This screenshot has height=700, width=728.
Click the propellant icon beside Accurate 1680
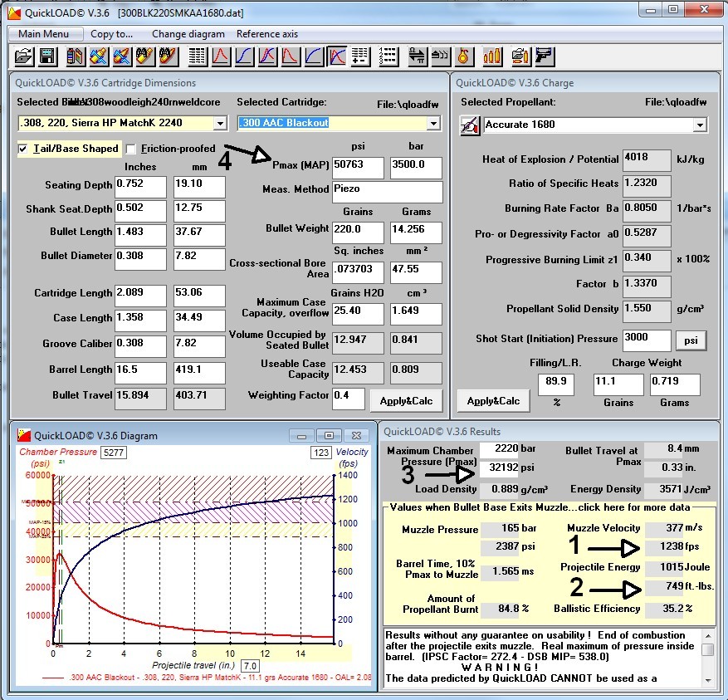(470, 125)
